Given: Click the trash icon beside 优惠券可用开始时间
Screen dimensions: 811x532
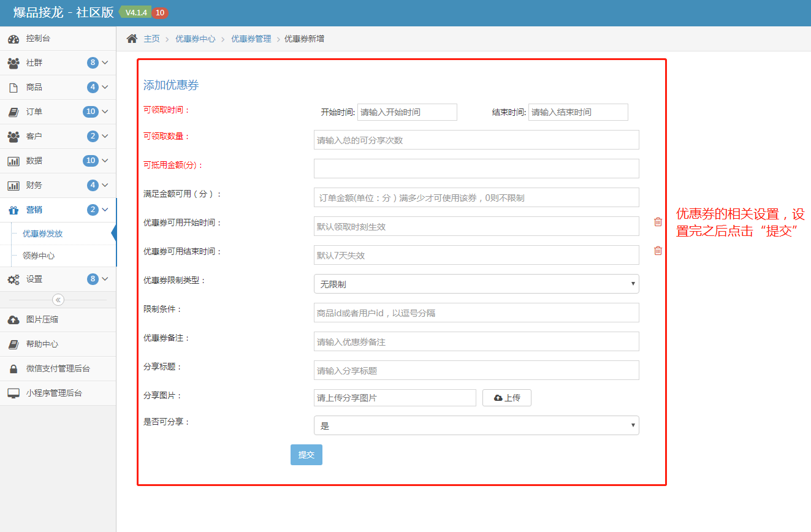Looking at the screenshot, I should tap(658, 222).
